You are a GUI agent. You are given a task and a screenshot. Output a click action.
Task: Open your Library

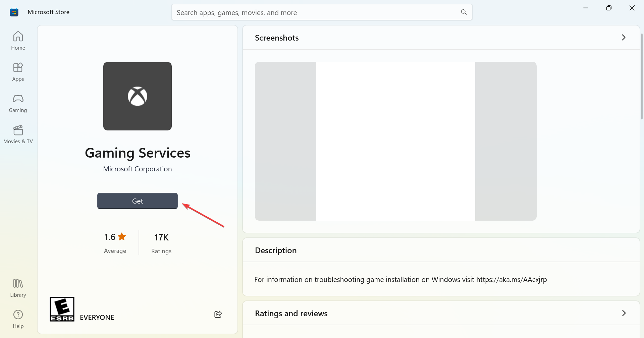click(18, 287)
